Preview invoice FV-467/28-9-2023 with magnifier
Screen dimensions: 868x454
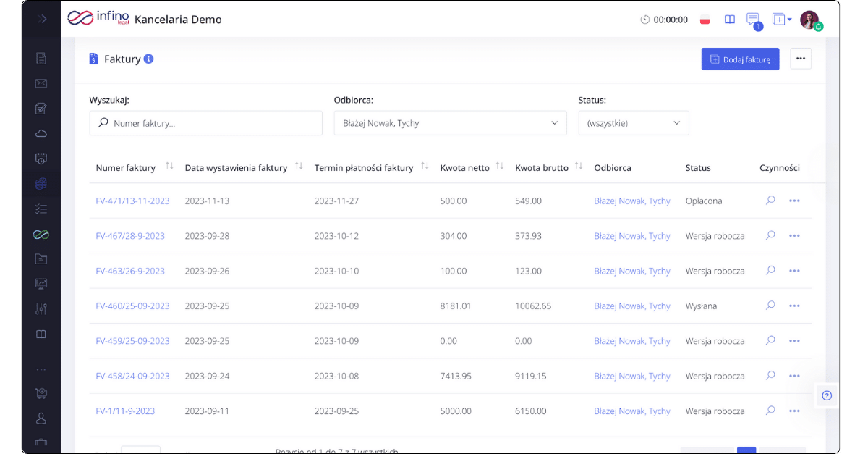coord(770,235)
